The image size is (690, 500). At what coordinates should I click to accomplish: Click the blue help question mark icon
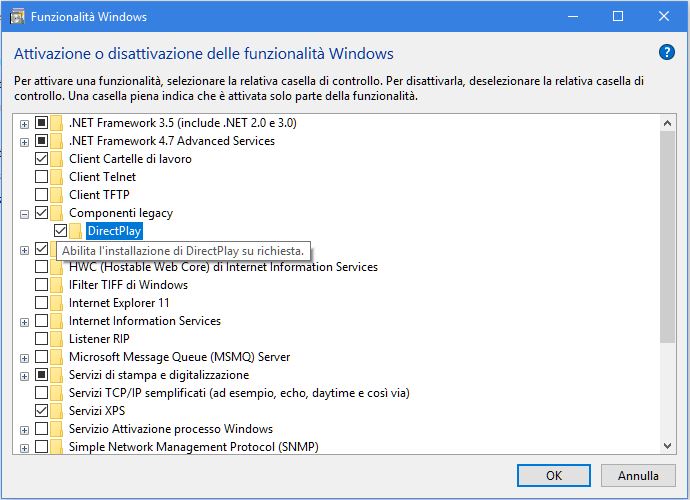[x=667, y=53]
